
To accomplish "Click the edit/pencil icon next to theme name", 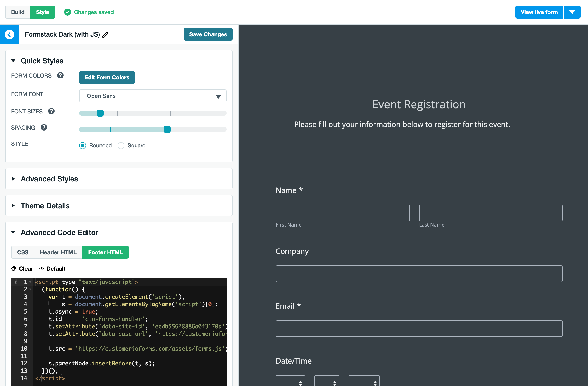I will pyautogui.click(x=106, y=34).
